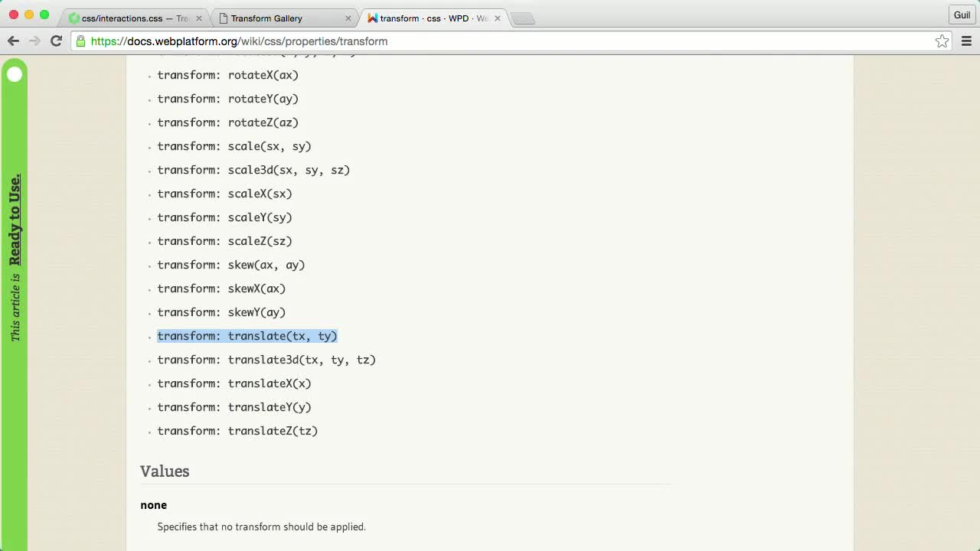Click the macOS yellow minimize window button
The height and width of the screenshot is (551, 980).
click(x=29, y=15)
